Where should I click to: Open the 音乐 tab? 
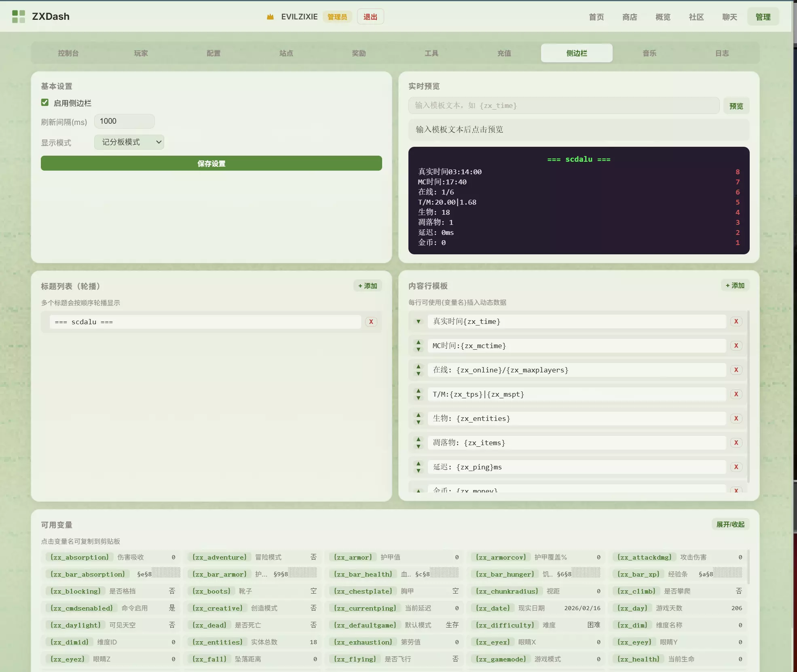click(649, 53)
